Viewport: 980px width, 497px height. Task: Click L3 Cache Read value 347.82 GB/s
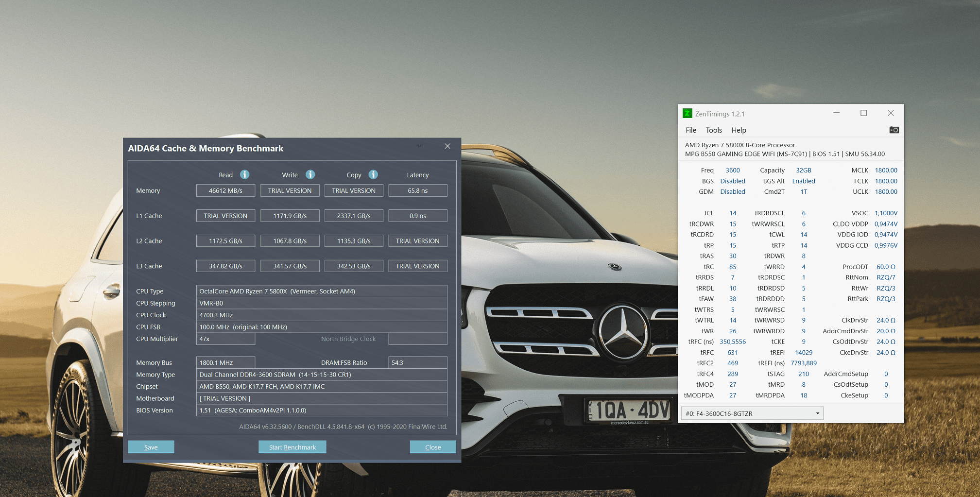(225, 266)
